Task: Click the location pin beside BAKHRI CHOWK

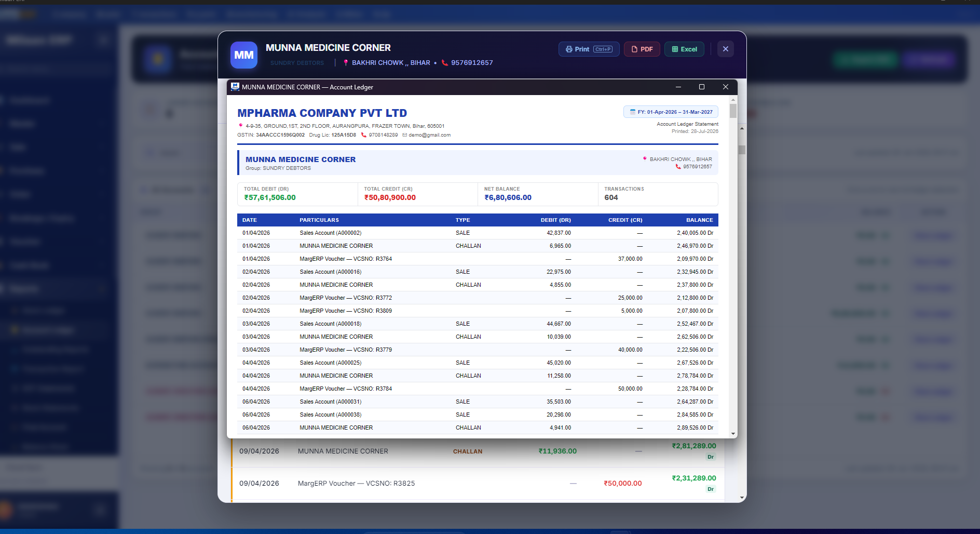Action: click(346, 63)
